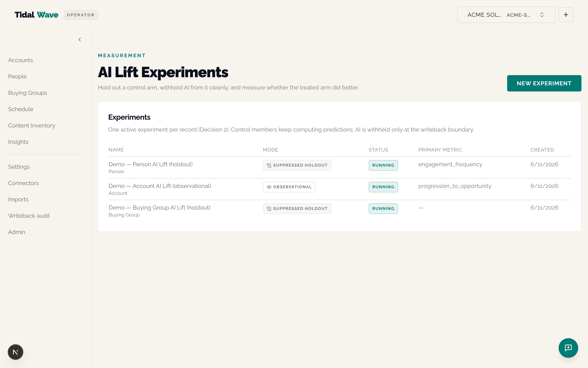This screenshot has height=368, width=588.
Task: Open Writeback audit
Action: click(29, 216)
